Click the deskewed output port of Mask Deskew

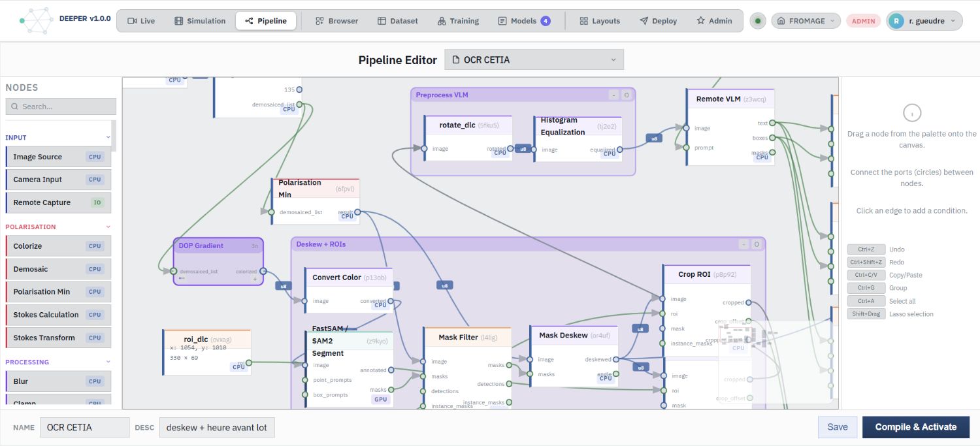click(616, 359)
